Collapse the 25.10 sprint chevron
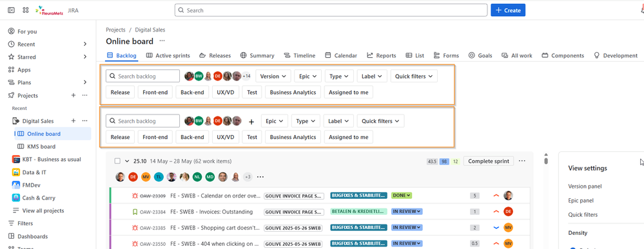 tap(128, 161)
